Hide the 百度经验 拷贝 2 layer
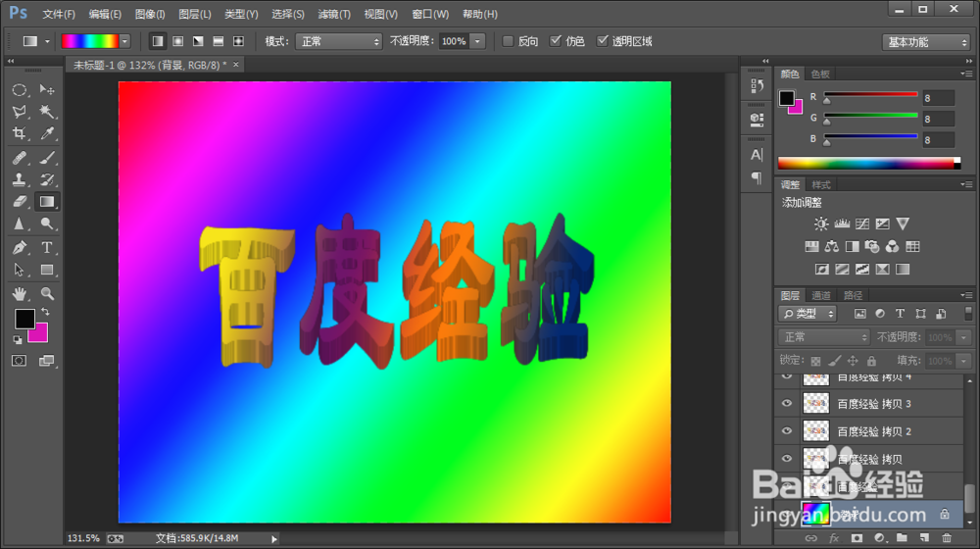Image resolution: width=980 pixels, height=549 pixels. point(787,430)
